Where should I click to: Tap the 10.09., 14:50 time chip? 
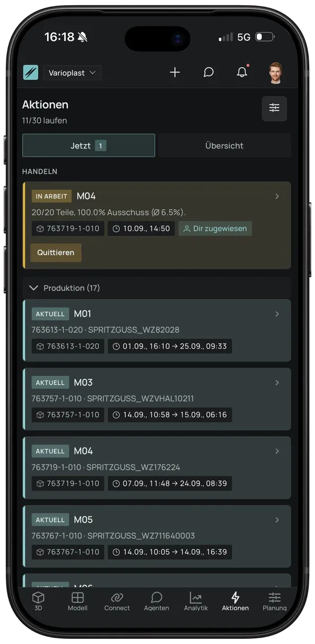(141, 228)
